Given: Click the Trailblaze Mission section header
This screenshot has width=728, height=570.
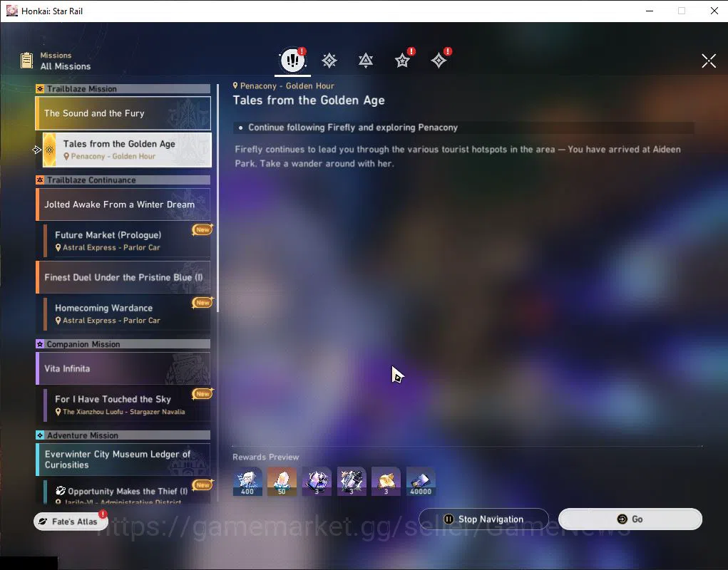Looking at the screenshot, I should 123,88.
